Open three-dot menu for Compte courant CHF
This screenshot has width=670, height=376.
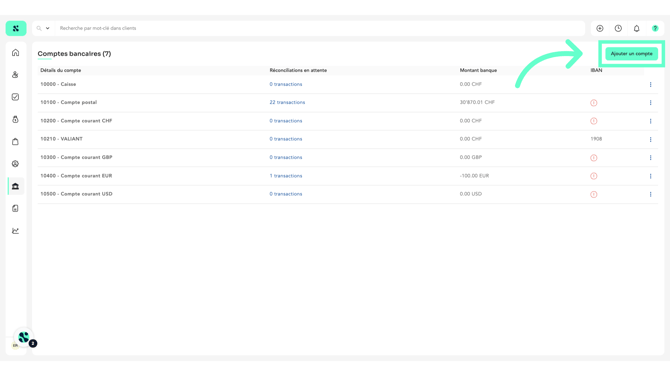pyautogui.click(x=650, y=121)
